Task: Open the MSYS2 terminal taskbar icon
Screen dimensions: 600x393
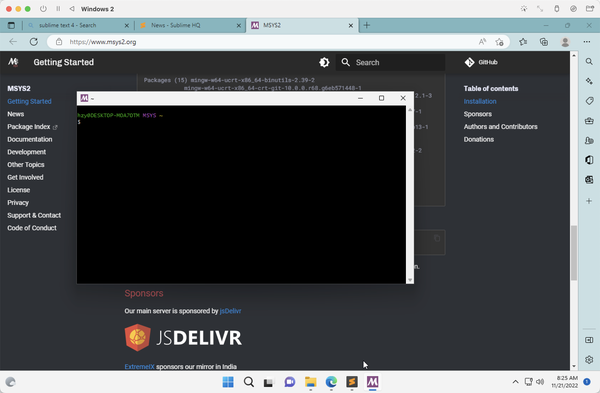Action: (x=372, y=382)
